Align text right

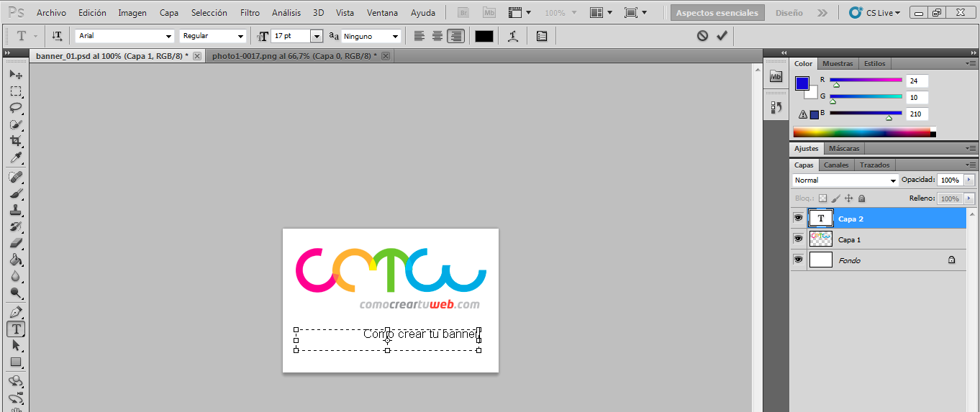[455, 36]
